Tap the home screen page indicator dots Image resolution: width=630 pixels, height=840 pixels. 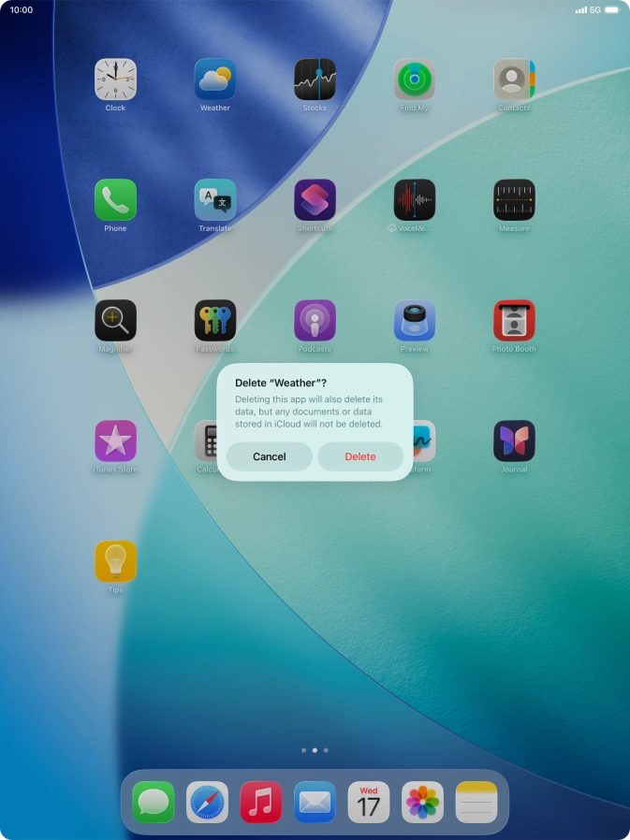coord(315,750)
